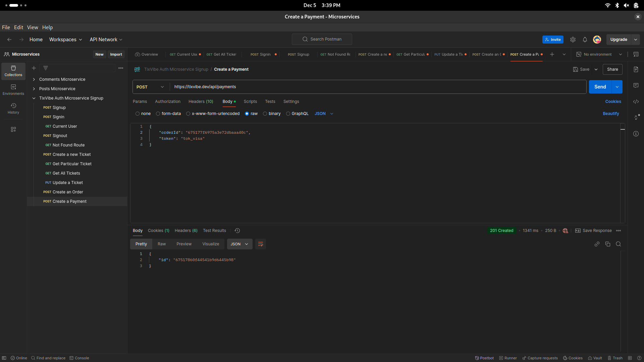Open the response JSON format dropdown
The width and height of the screenshot is (644, 362).
coord(239,244)
